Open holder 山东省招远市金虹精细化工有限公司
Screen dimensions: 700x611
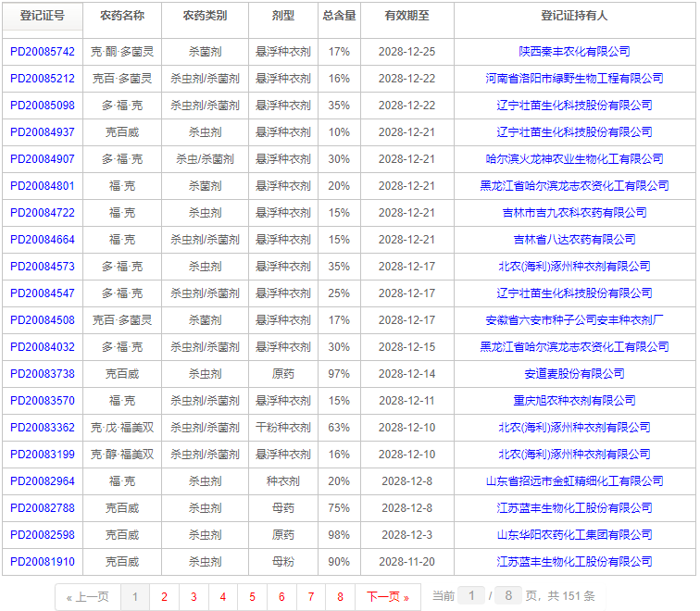(x=574, y=481)
